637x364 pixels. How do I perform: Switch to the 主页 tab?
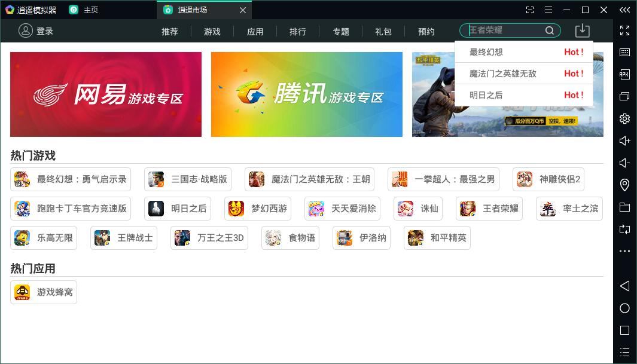pos(90,10)
